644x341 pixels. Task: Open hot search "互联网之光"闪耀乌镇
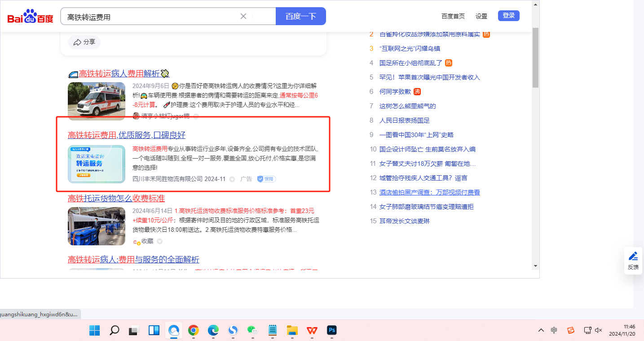[x=410, y=49]
